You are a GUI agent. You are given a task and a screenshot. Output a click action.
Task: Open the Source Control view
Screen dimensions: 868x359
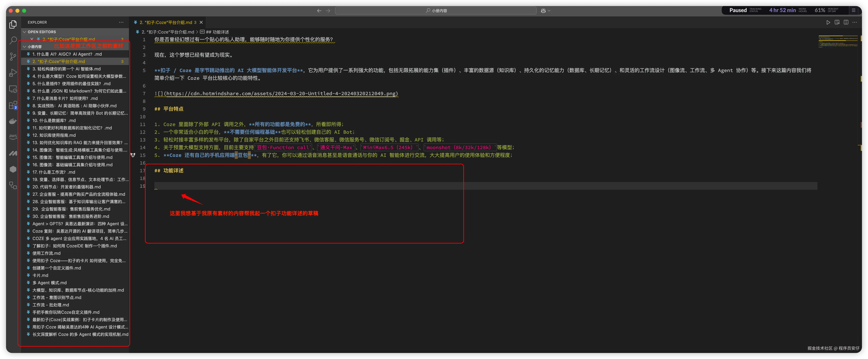click(13, 56)
